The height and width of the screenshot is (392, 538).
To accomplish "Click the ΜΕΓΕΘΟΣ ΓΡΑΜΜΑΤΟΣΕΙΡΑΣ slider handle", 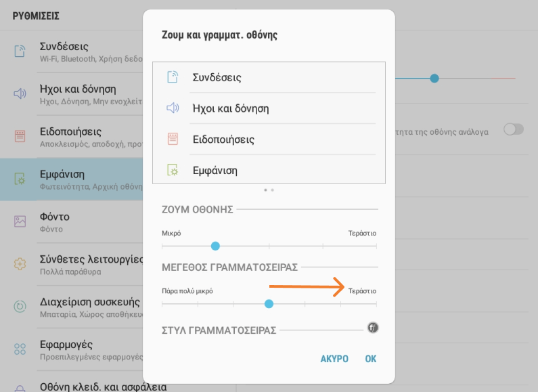I will (x=269, y=303).
